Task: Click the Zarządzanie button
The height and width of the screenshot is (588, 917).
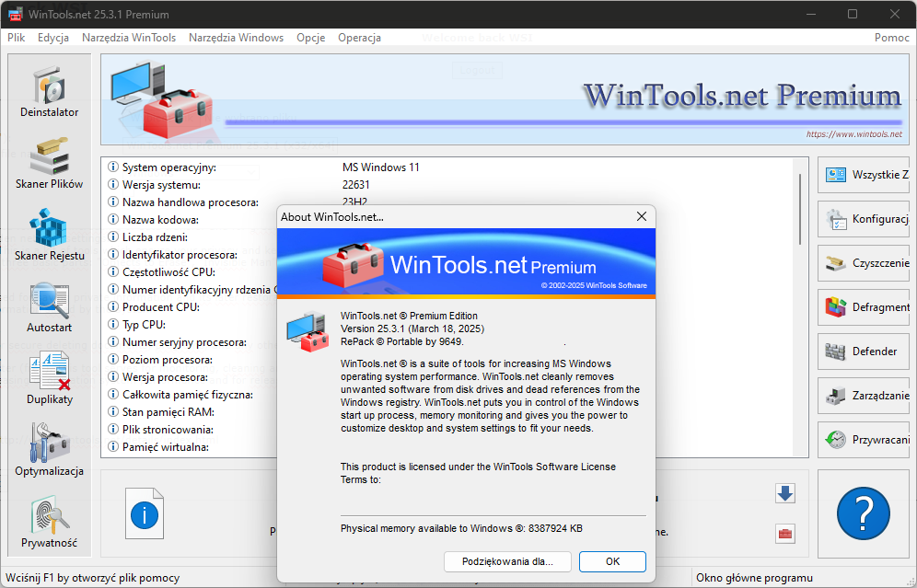Action: [x=864, y=396]
